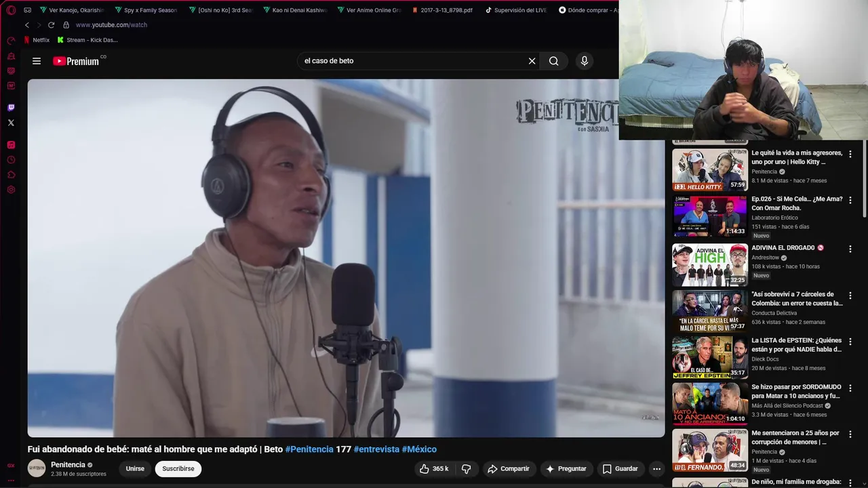Open options menu for LISTA de EPSTEIN
Screen dimensions: 868x488
[x=850, y=342]
